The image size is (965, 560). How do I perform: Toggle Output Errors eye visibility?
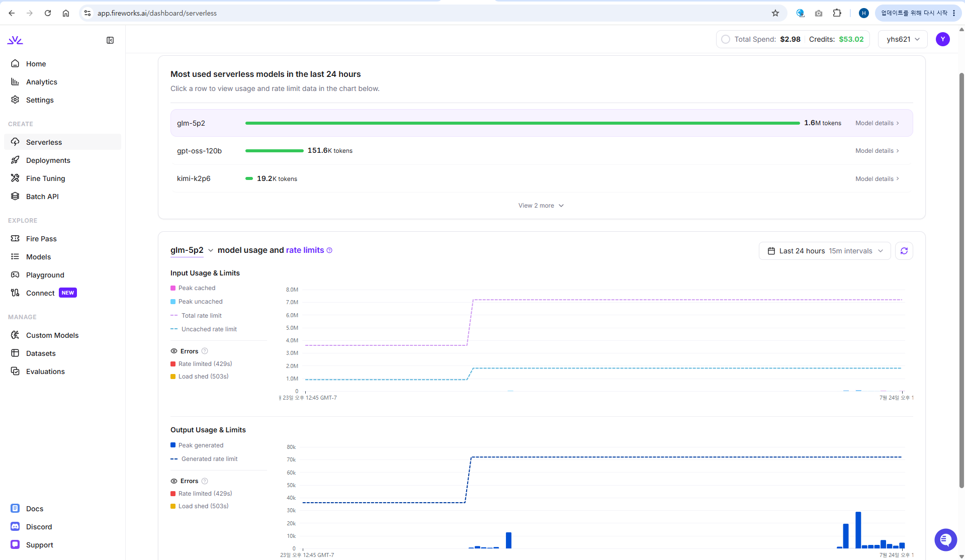coord(174,481)
